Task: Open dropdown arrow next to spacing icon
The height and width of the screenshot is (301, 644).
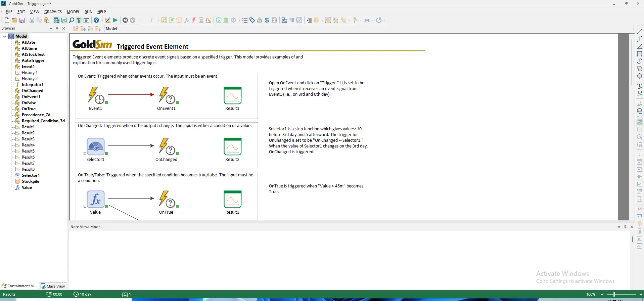Action: [373, 20]
